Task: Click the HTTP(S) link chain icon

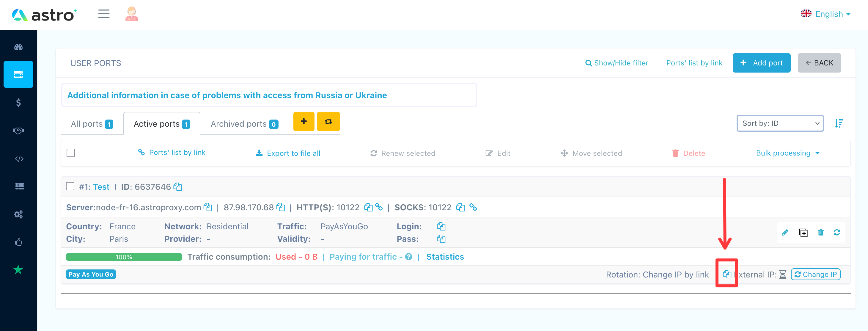Action: [379, 207]
